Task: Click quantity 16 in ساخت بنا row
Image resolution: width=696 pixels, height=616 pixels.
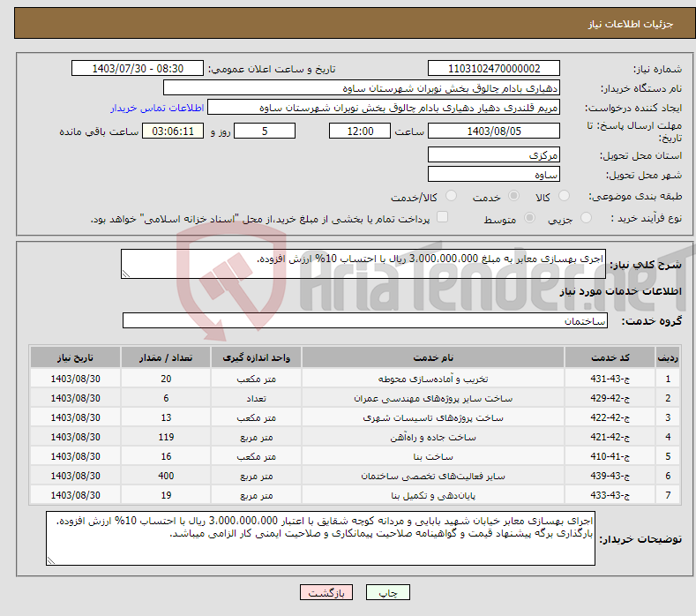Action: point(166,456)
